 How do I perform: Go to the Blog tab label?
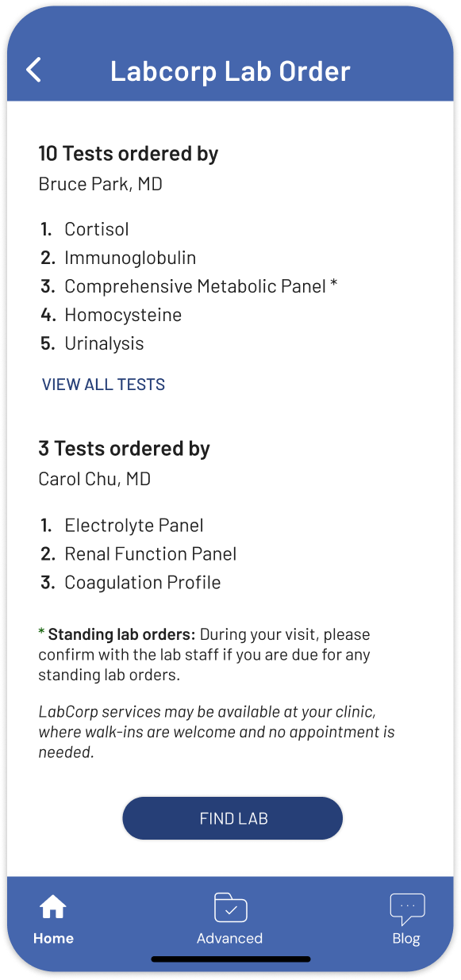point(406,940)
